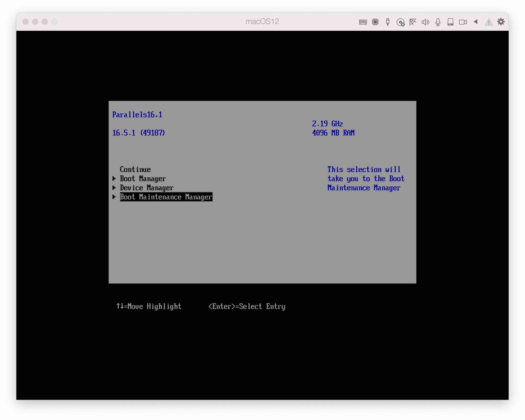The height and width of the screenshot is (420, 525).
Task: Select the Continue entry
Action: pos(135,170)
